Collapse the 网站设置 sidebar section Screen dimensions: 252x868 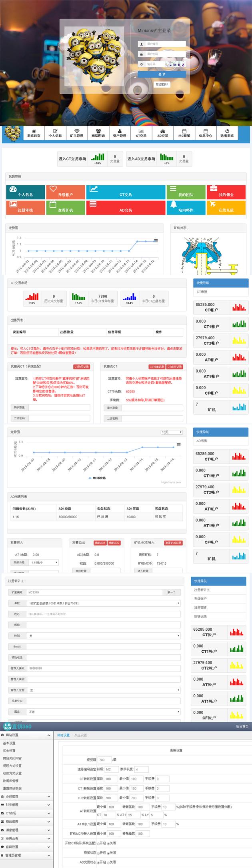point(26,735)
